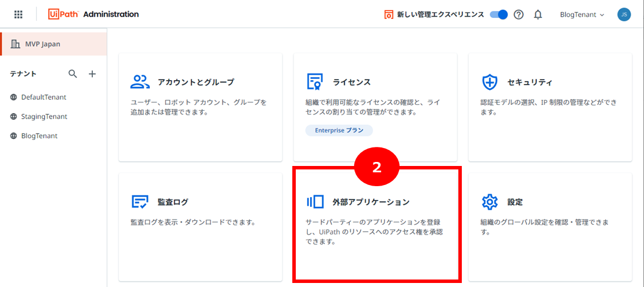The width and height of the screenshot is (644, 287).
Task: Click the テナント section heading
Action: point(23,74)
